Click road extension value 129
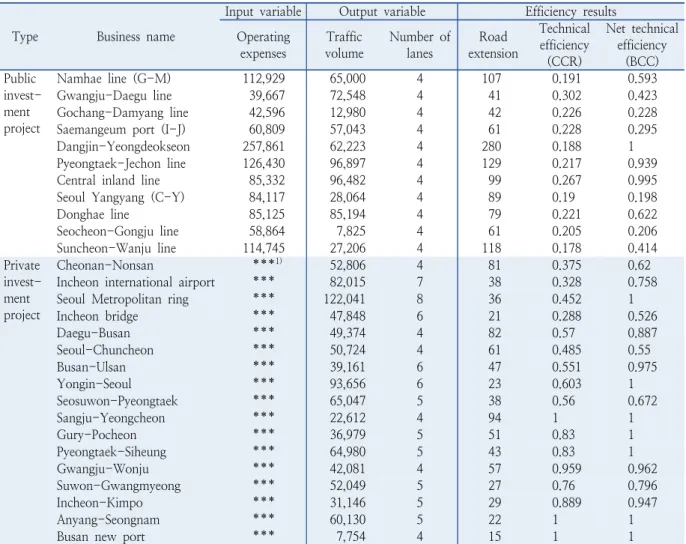The height and width of the screenshot is (544, 686). (491, 164)
